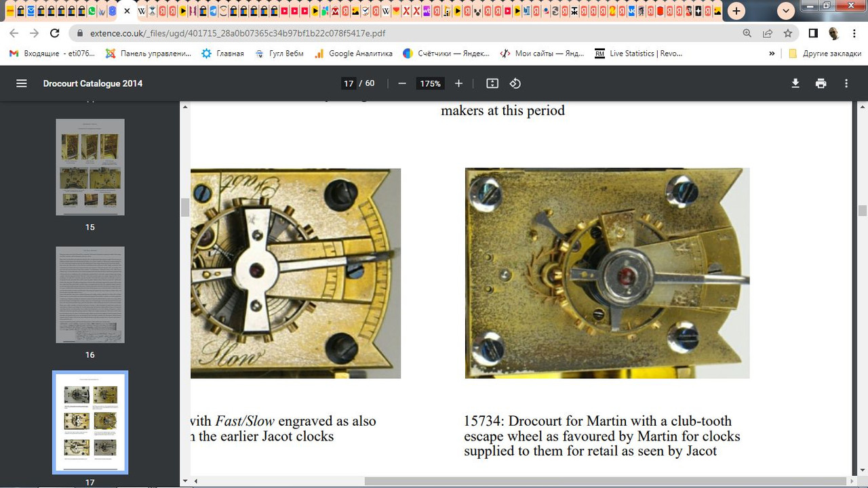
Task: Open the tab search dropdown
Action: 786,11
